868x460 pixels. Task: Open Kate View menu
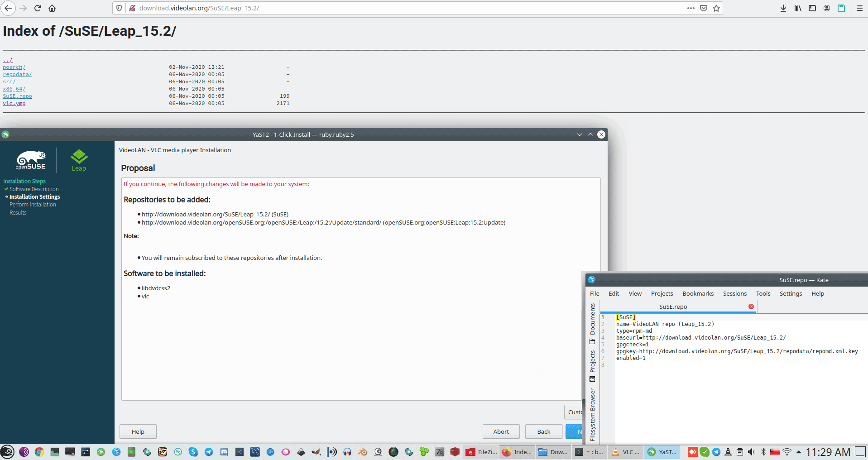point(635,293)
